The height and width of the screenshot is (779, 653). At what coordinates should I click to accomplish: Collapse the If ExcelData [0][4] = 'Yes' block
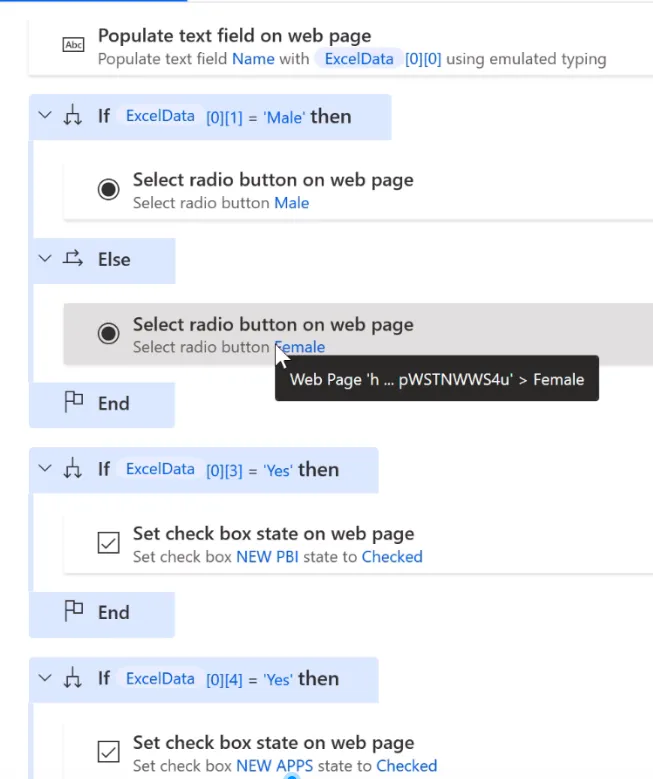tap(45, 678)
